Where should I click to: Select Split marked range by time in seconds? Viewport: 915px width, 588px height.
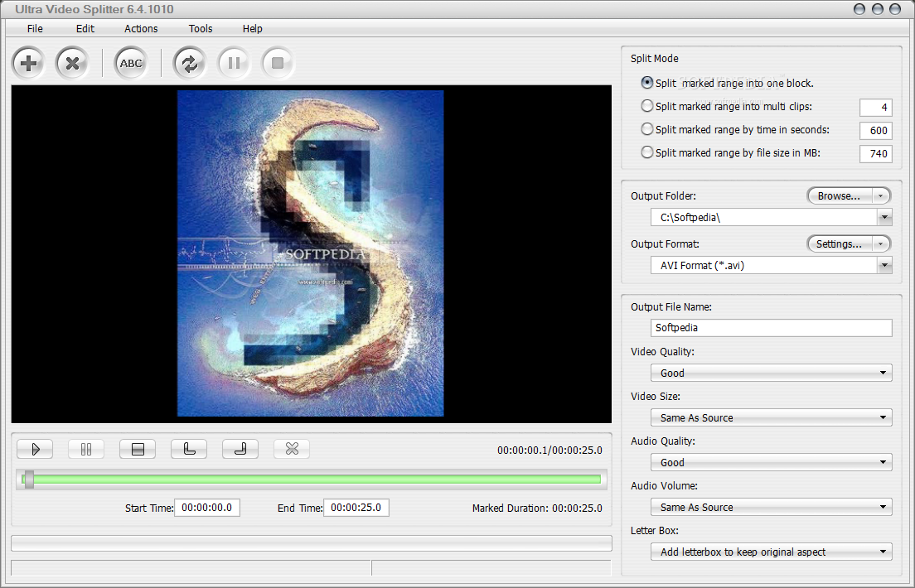646,129
